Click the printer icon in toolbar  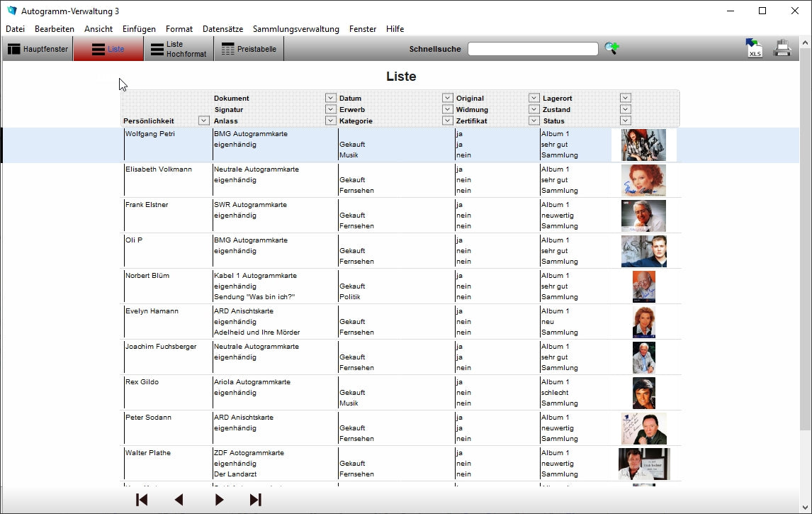[782, 48]
